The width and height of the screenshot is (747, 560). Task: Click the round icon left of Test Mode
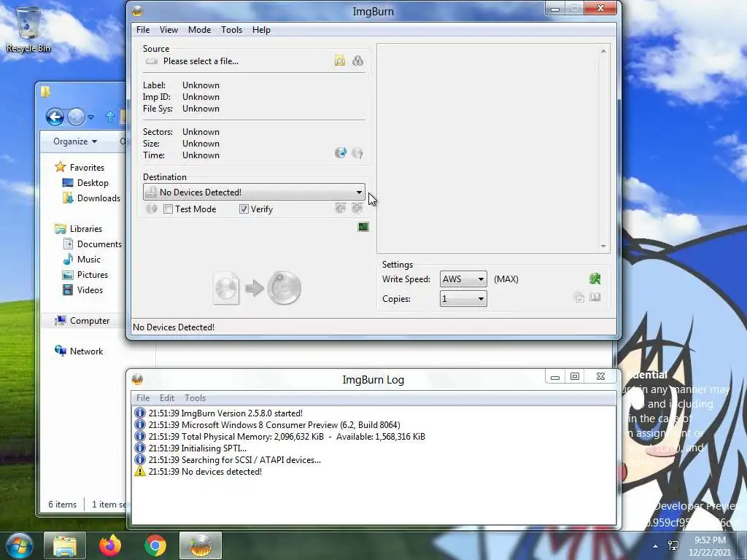tap(152, 209)
